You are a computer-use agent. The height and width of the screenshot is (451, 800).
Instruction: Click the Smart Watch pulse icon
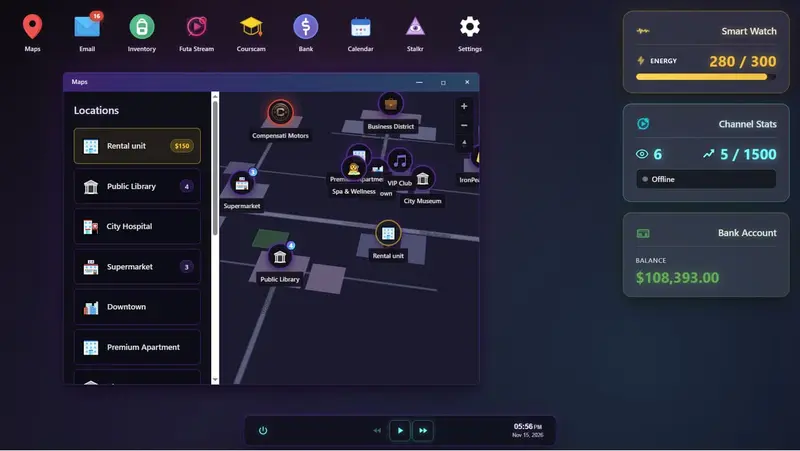(x=643, y=31)
